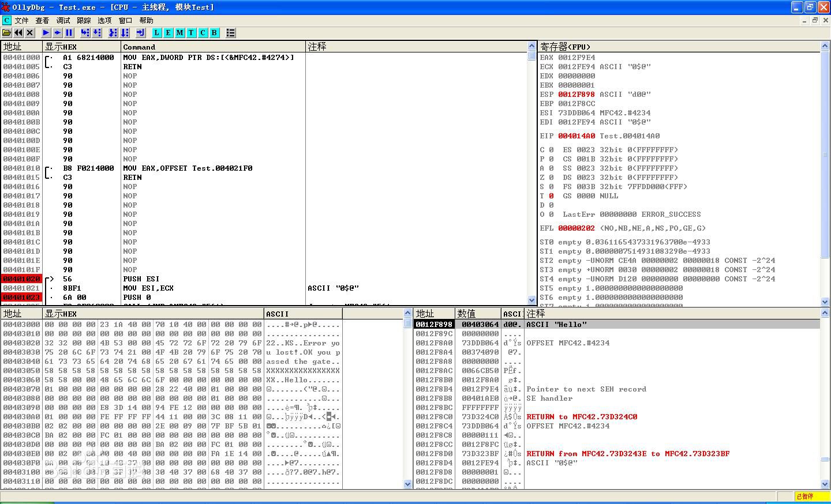The height and width of the screenshot is (504, 831).
Task: Select the PUSH ESI line at 00401020
Action: pos(141,279)
